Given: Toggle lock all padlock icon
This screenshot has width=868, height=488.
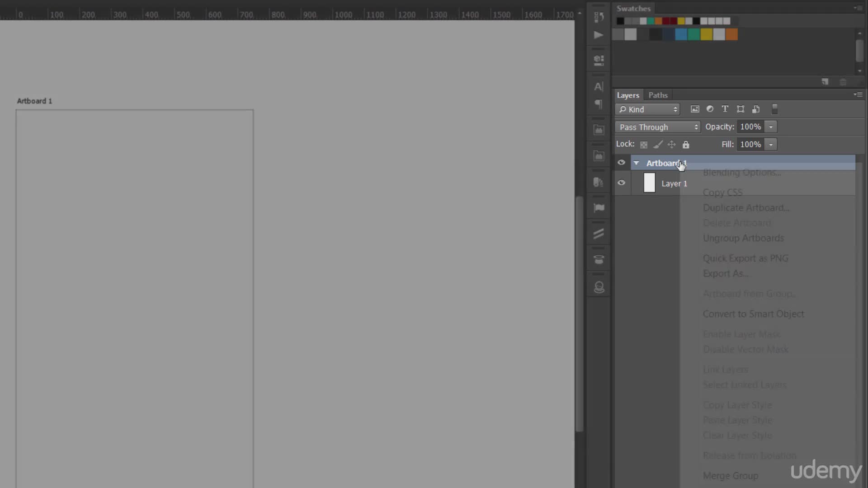Looking at the screenshot, I should (x=686, y=145).
